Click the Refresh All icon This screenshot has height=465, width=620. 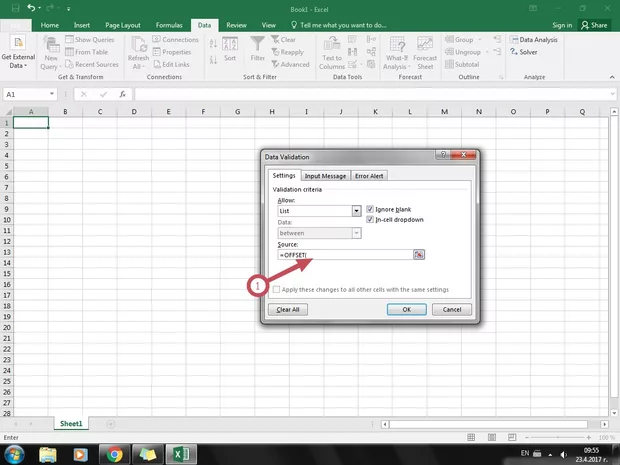click(x=138, y=47)
